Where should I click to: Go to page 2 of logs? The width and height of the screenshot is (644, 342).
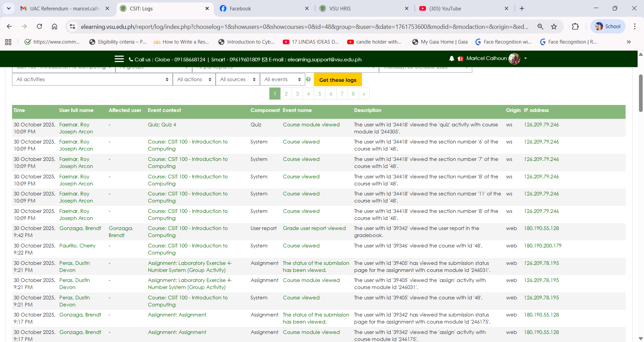[x=286, y=94]
